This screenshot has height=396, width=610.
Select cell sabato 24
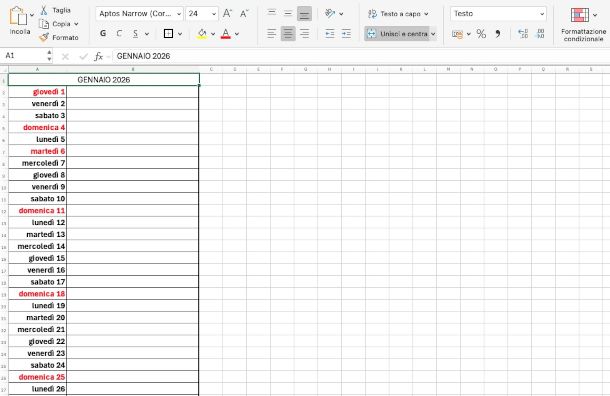[37, 365]
